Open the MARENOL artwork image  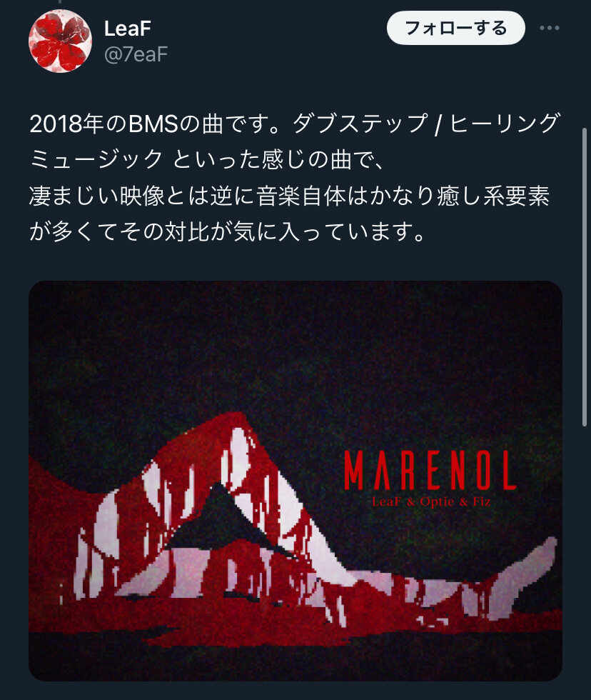coord(295,480)
